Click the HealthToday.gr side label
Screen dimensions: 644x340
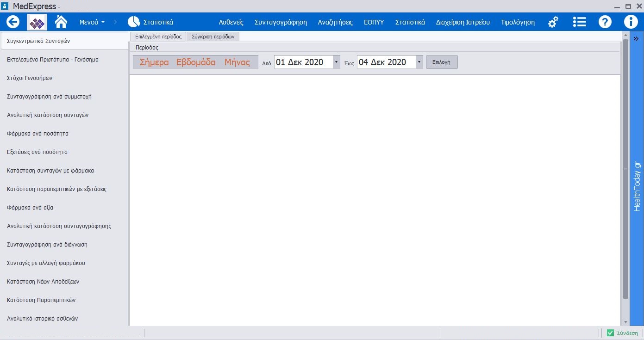point(637,186)
